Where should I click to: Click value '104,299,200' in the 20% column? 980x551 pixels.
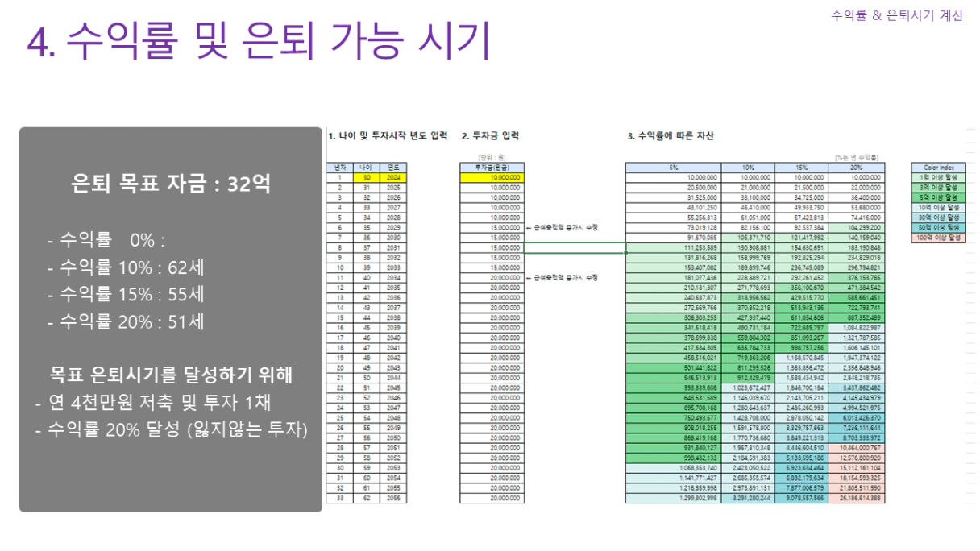[x=856, y=227]
